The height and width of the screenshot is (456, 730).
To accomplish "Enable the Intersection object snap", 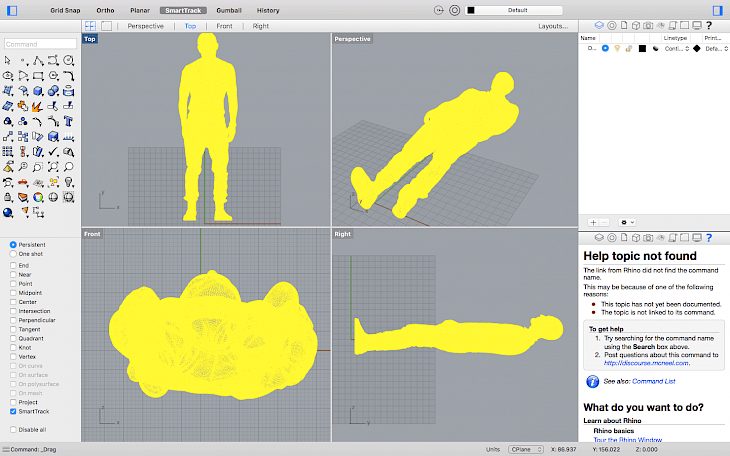I will (13, 311).
